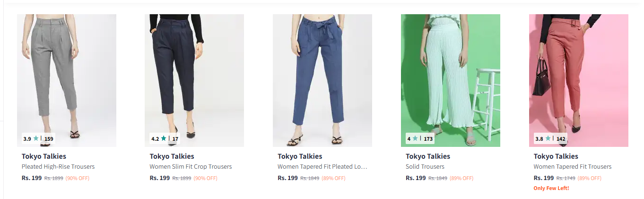The image size is (644, 199).
Task: Open the mint green Solid Trousers image
Action: point(450,76)
